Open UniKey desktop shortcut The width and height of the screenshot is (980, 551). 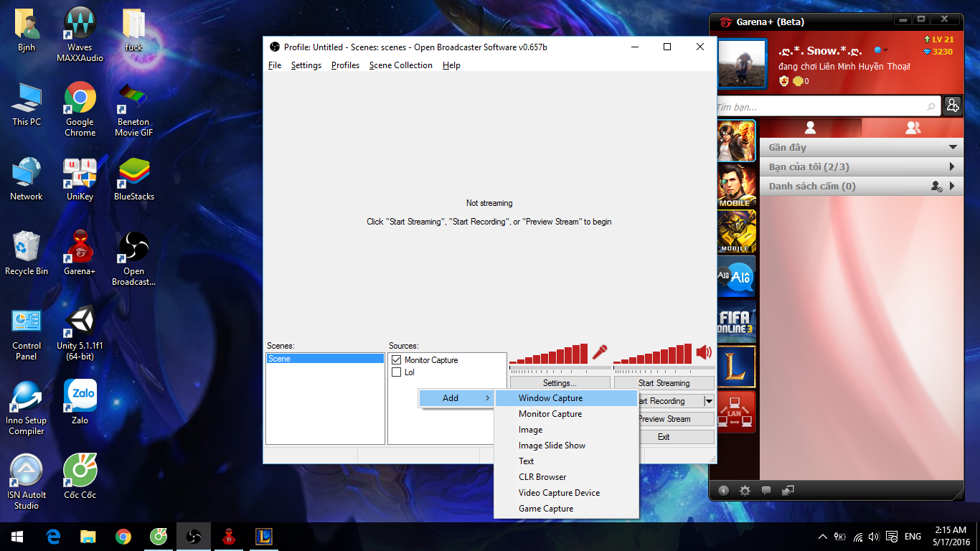[x=80, y=180]
